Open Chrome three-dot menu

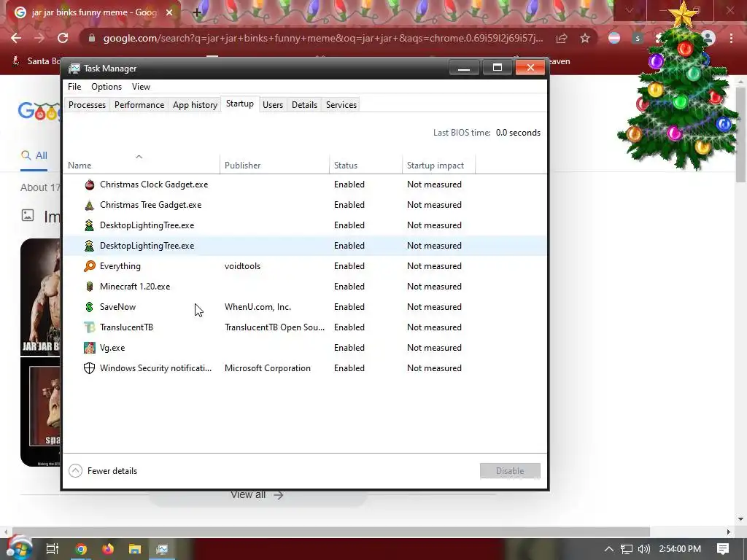point(731,38)
